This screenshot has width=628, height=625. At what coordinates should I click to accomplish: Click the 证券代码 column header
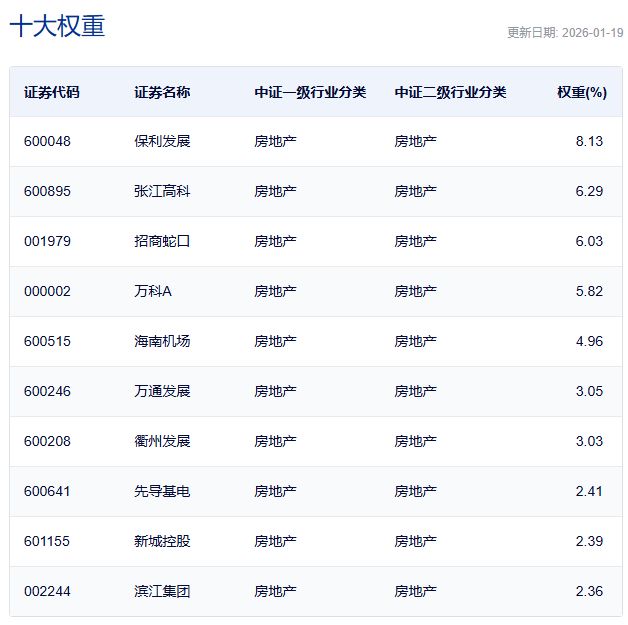[x=52, y=92]
